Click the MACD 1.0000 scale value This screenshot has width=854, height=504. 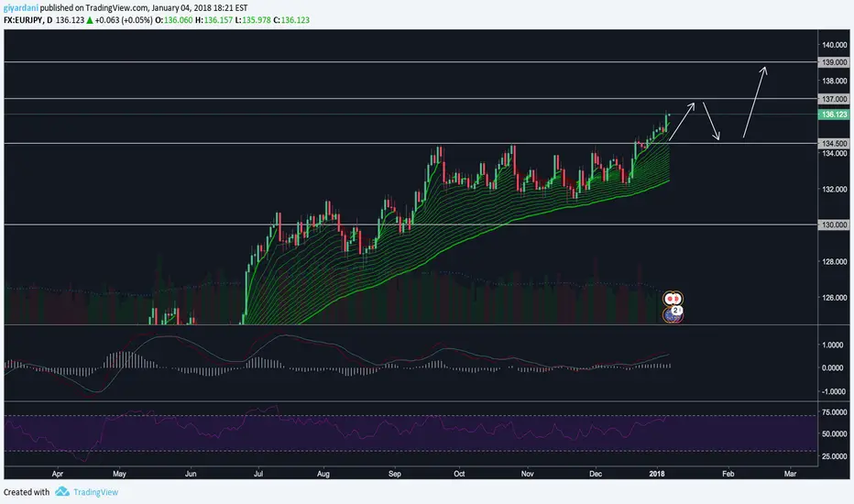pyautogui.click(x=833, y=345)
